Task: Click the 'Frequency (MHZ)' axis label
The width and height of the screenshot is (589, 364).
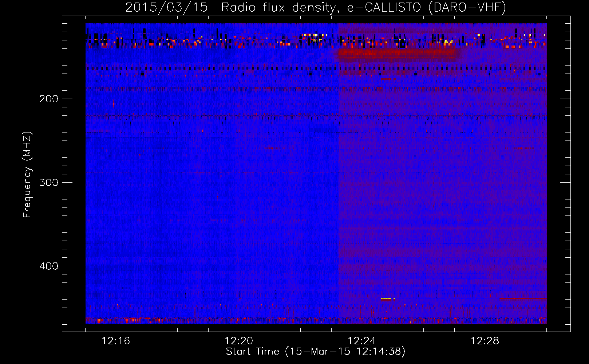Action: (27, 175)
